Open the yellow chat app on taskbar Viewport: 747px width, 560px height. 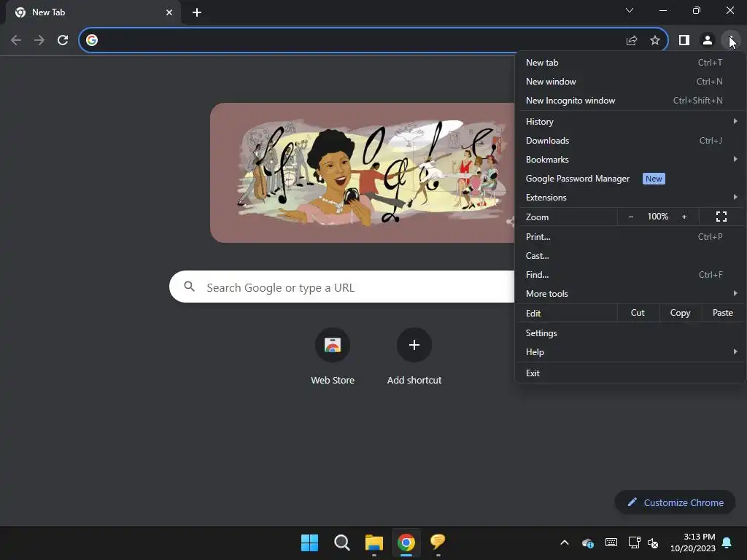[x=438, y=542]
